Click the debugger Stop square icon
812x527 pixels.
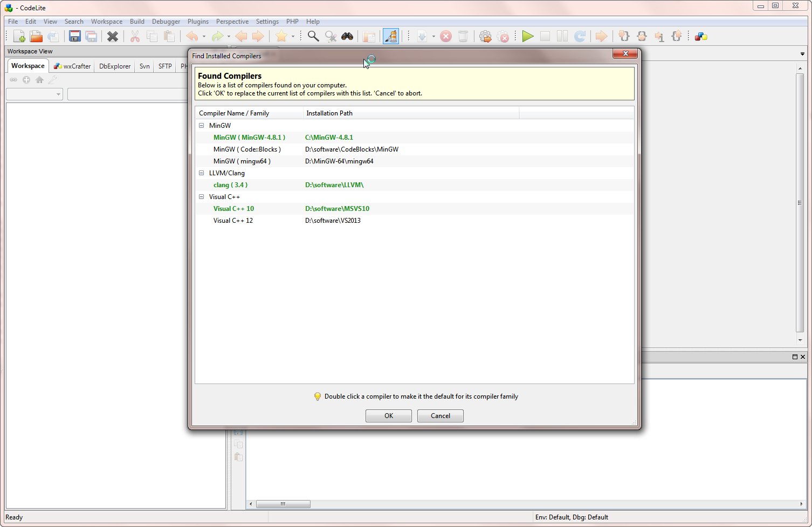click(545, 36)
